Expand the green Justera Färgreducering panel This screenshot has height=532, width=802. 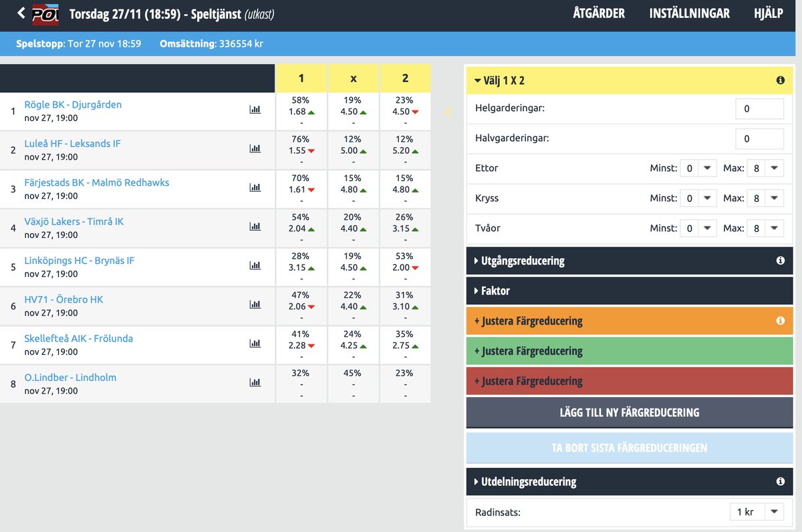coord(630,351)
